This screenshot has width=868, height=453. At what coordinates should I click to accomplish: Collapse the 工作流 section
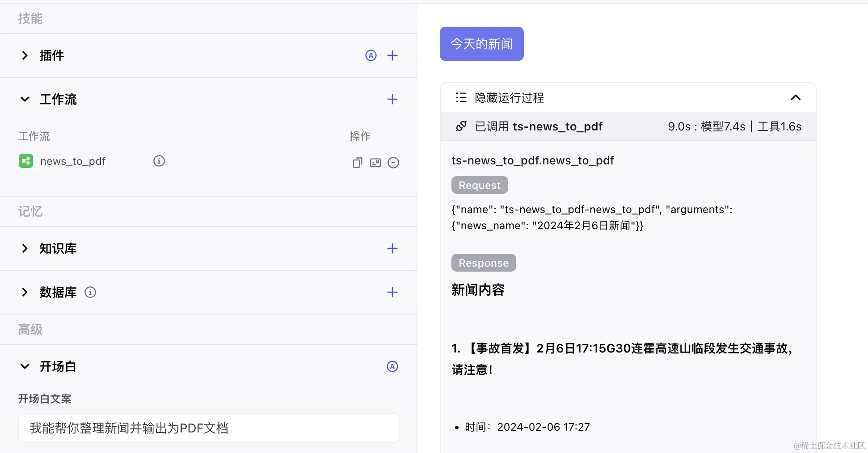(25, 99)
